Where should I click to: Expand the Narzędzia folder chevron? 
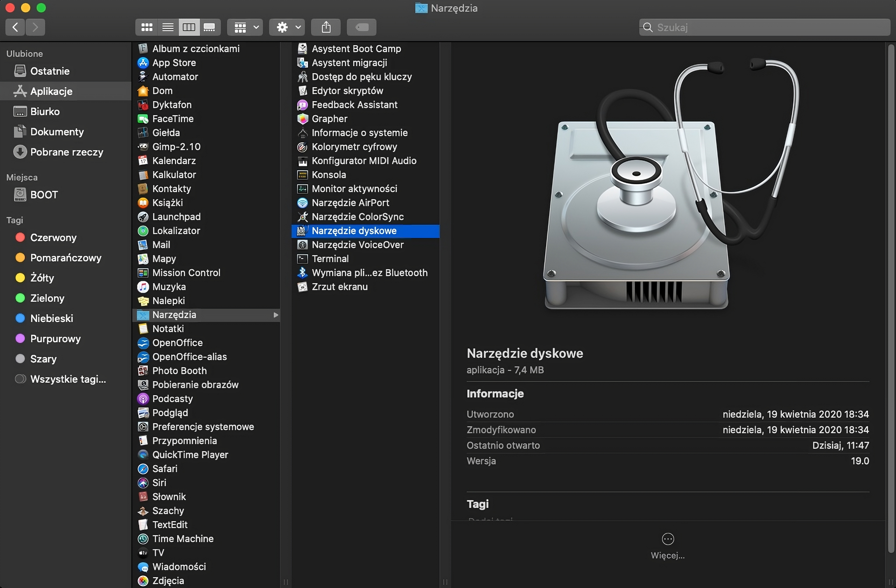(x=276, y=315)
